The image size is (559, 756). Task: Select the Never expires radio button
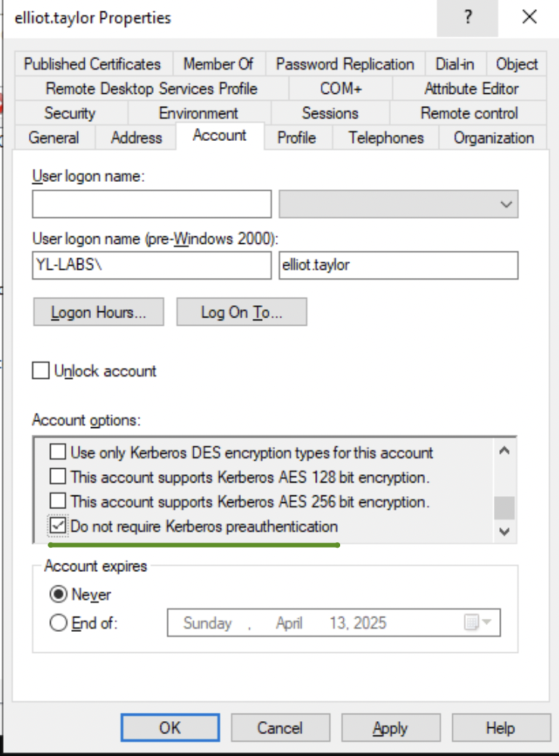58,595
